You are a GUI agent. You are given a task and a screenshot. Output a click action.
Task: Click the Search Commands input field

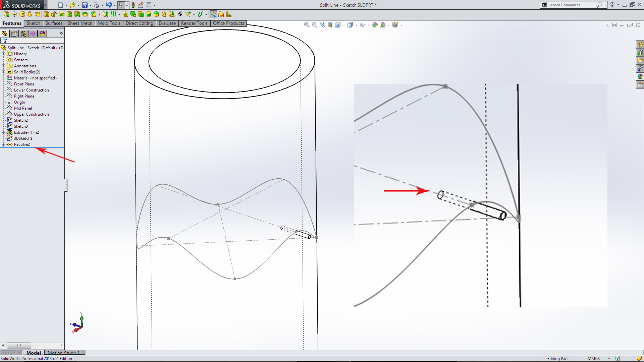(x=570, y=5)
